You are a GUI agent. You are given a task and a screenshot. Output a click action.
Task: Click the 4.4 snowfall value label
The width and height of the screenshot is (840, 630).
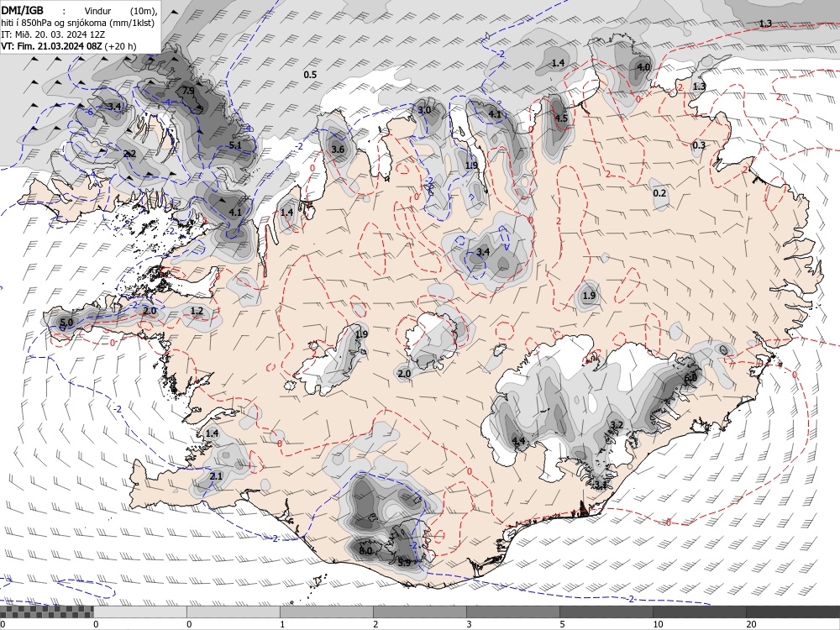pyautogui.click(x=518, y=441)
